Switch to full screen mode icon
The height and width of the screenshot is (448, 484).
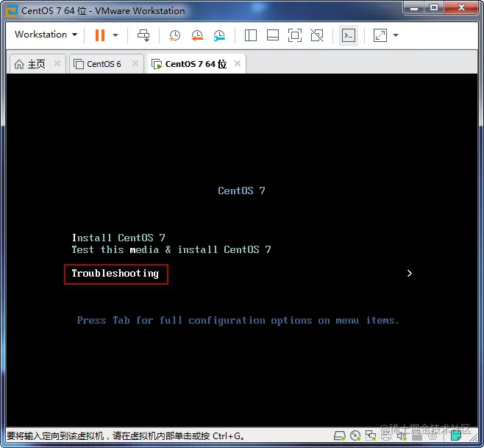pyautogui.click(x=295, y=35)
